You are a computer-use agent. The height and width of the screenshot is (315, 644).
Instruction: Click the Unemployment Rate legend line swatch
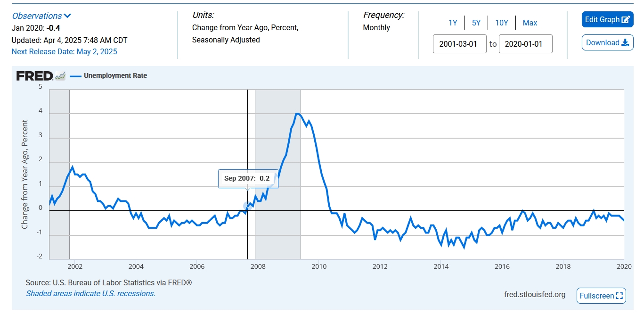[75, 75]
